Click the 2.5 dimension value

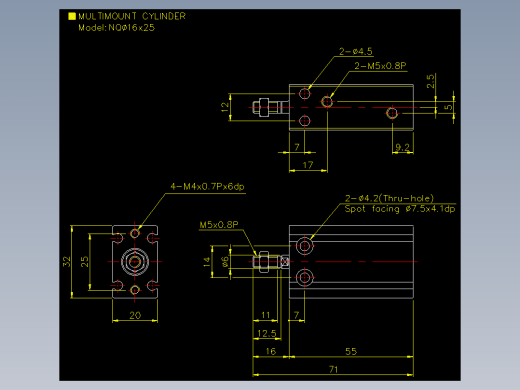[x=430, y=81]
